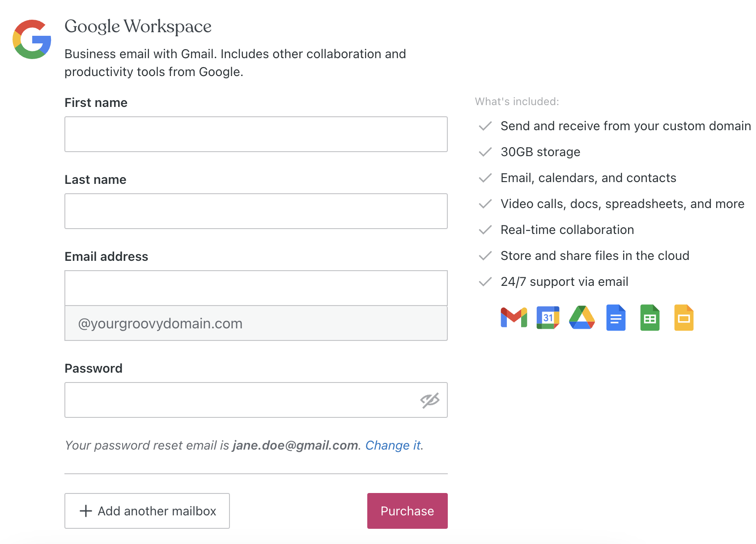Click the Purchase button
The width and height of the screenshot is (756, 544).
point(407,511)
